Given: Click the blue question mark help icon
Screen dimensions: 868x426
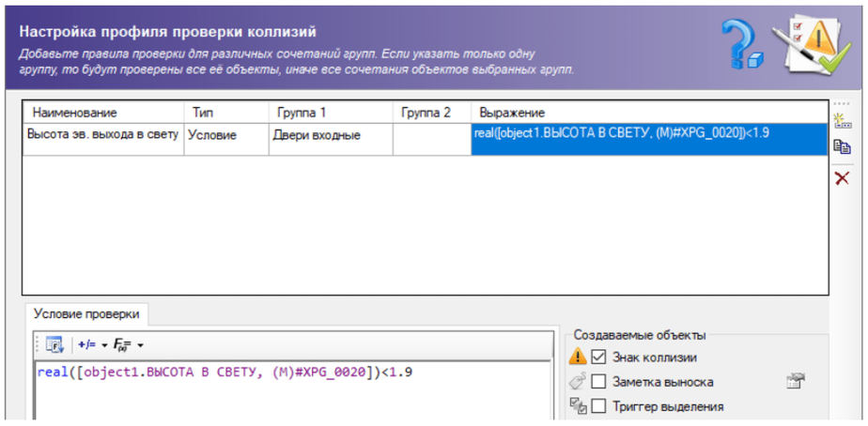Looking at the screenshot, I should (x=741, y=45).
